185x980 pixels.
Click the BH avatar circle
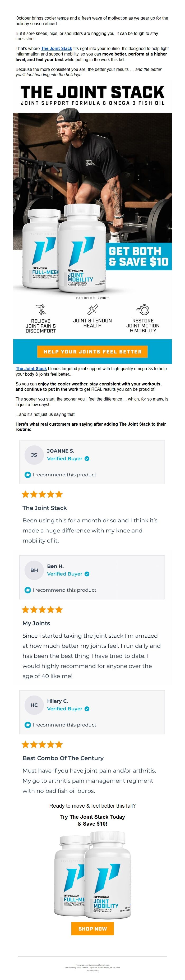pos(34,570)
